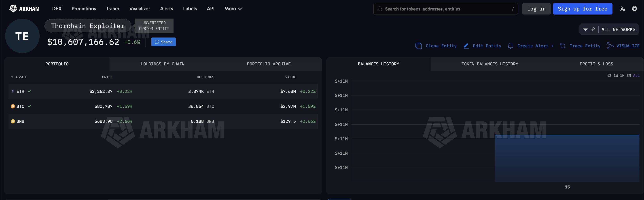Sort by the HOLDINGS column header
This screenshot has width=644, height=200.
click(x=205, y=77)
